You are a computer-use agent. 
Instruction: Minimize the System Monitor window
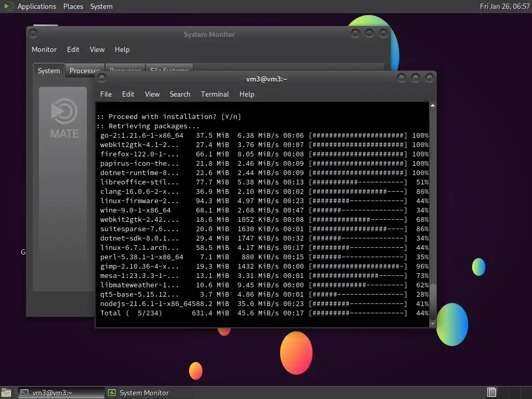click(355, 33)
